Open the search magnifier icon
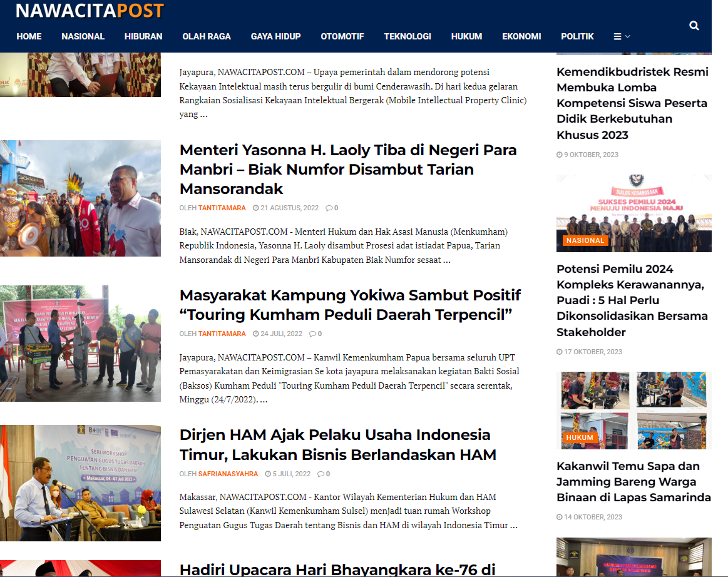This screenshot has height=577, width=728. pyautogui.click(x=694, y=26)
